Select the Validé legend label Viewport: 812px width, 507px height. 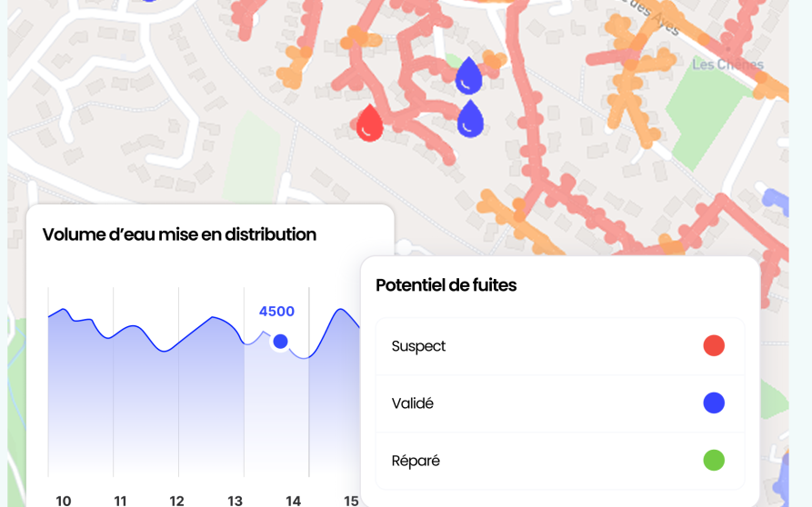point(412,403)
